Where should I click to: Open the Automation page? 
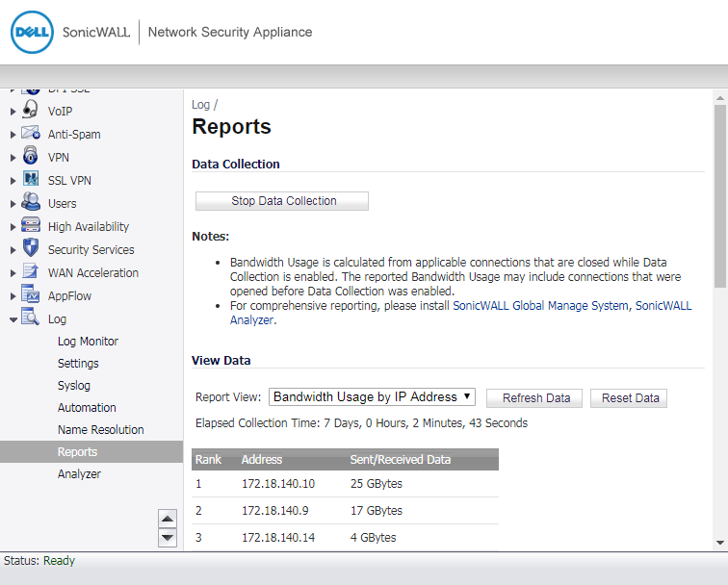pyautogui.click(x=87, y=408)
